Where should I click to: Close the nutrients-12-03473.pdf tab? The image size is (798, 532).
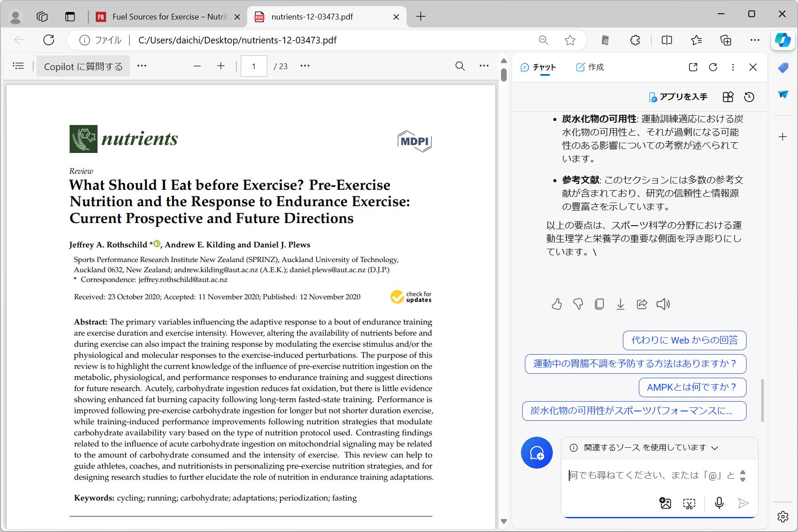tap(396, 17)
